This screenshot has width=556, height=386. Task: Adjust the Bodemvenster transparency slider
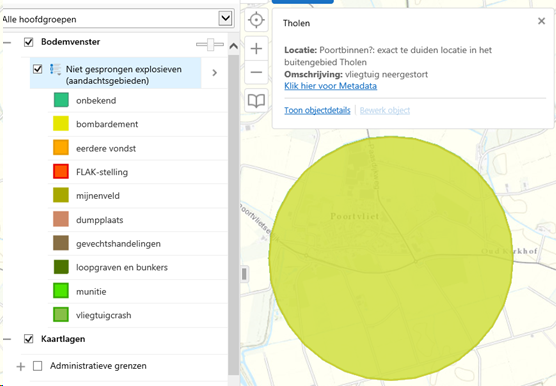point(210,44)
